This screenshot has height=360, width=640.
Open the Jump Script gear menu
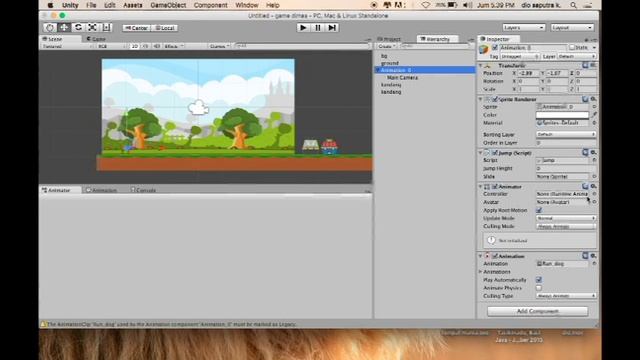tap(593, 153)
